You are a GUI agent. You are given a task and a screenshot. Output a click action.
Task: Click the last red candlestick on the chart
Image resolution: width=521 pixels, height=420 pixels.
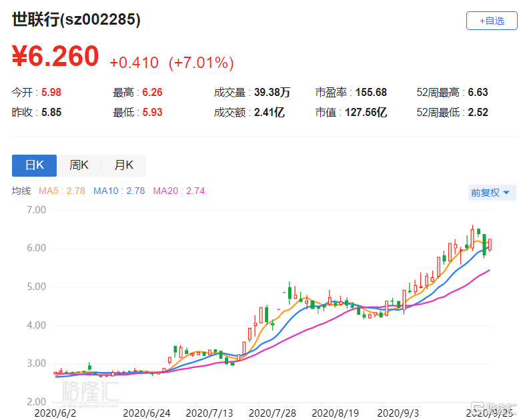[x=490, y=245]
